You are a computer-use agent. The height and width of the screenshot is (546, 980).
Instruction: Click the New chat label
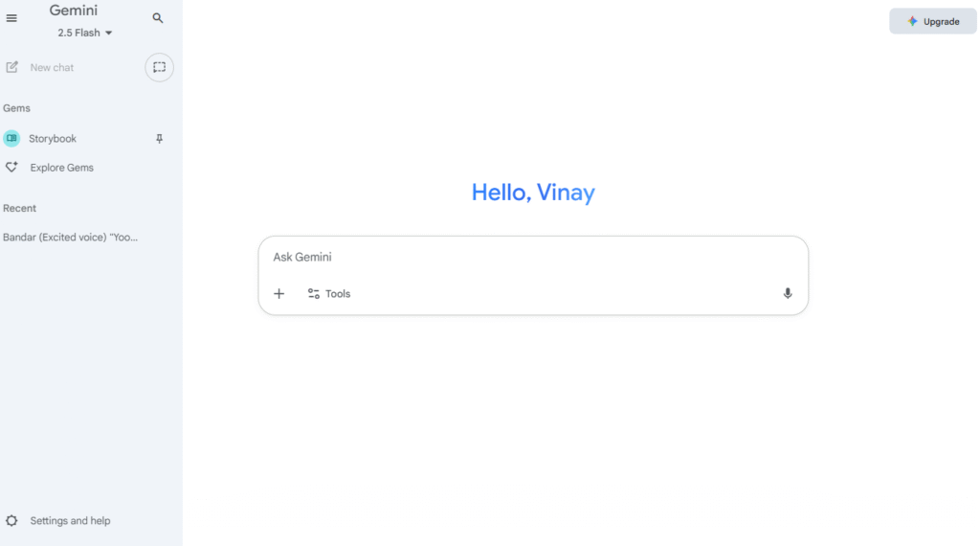coord(52,68)
